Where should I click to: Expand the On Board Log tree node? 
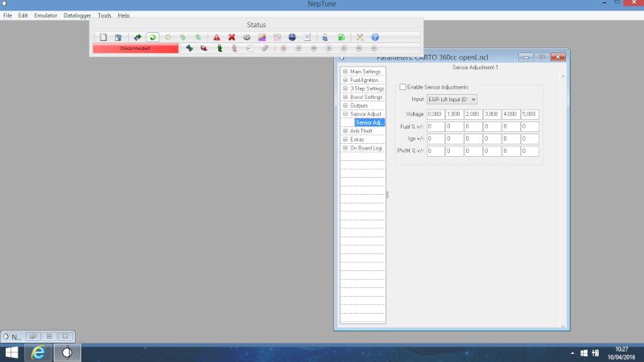point(345,148)
